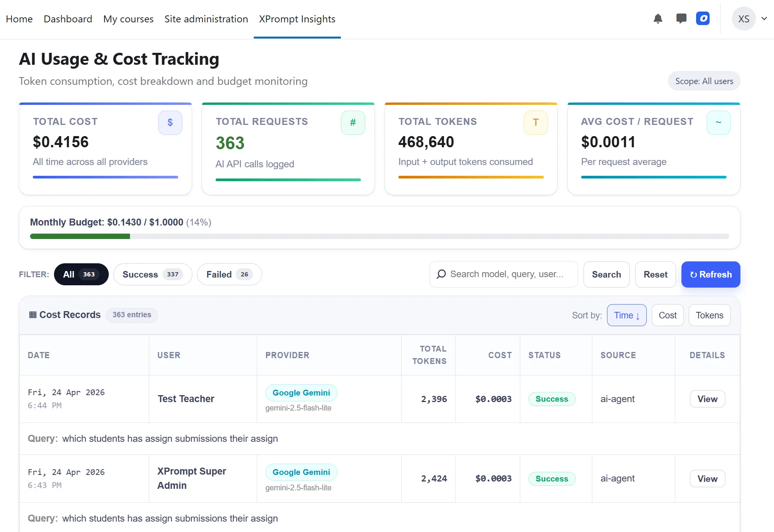
Task: Click Google Gemini badge in Super Admin row
Action: click(301, 472)
